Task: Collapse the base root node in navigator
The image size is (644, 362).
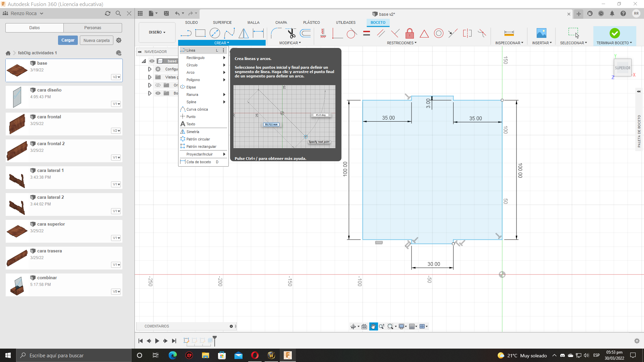Action: pos(144,61)
